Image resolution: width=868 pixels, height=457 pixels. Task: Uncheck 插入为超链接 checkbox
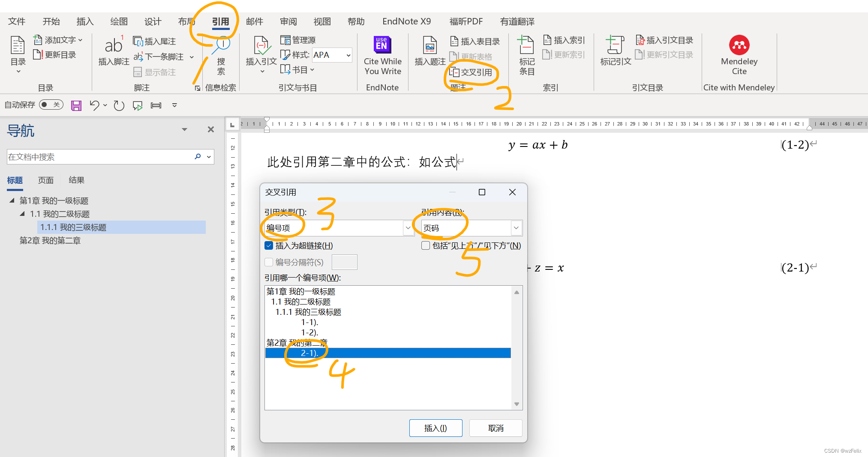click(269, 245)
